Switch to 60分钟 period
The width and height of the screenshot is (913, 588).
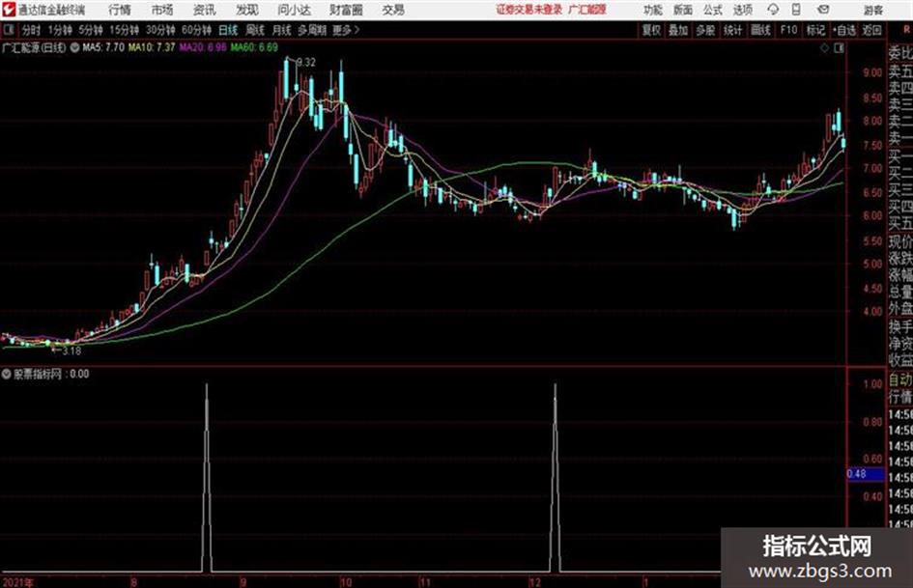(196, 30)
